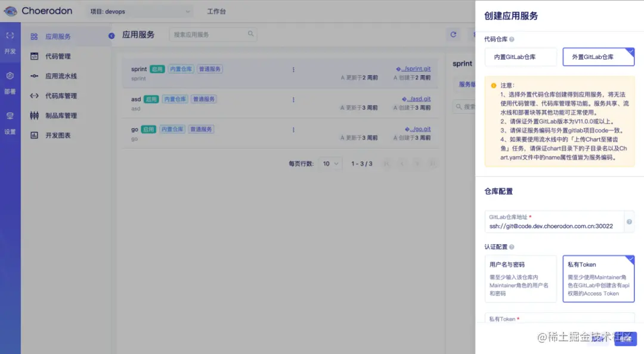Select the 外置GitLab仓库 option
The width and height of the screenshot is (644, 354).
pos(599,57)
